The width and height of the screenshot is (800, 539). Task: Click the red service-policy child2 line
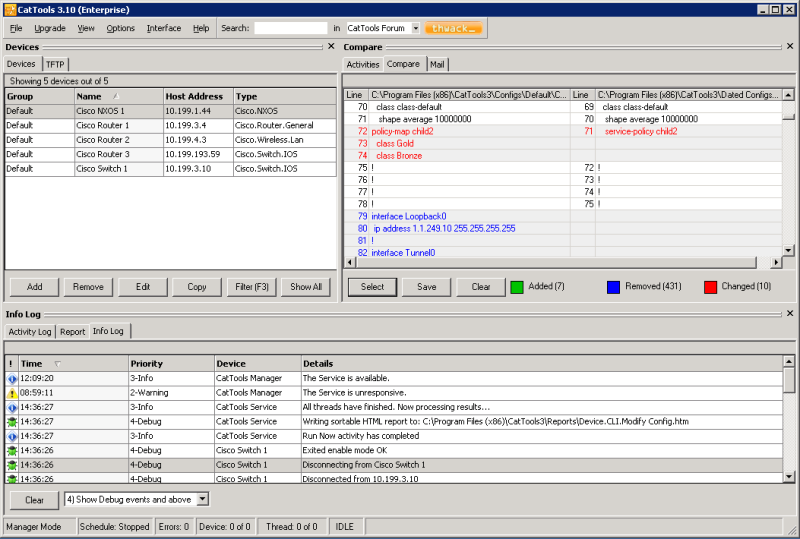[x=641, y=131]
